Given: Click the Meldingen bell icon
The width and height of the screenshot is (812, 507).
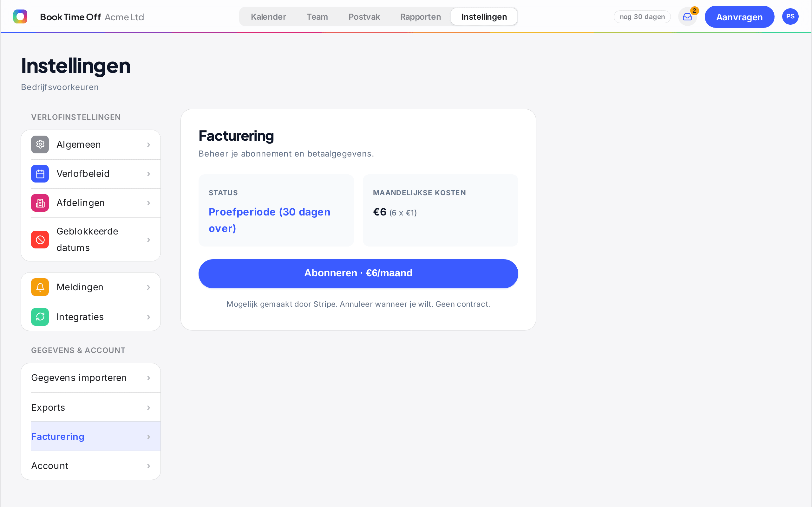Looking at the screenshot, I should coord(40,287).
